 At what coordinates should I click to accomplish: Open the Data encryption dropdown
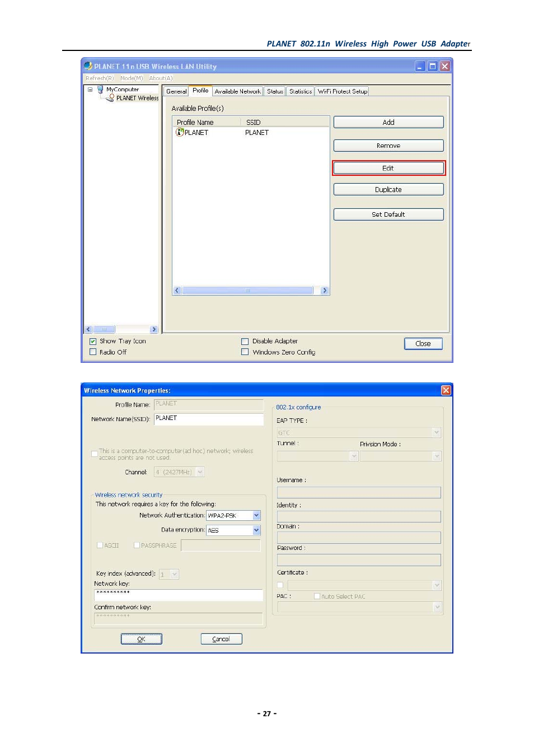pos(256,530)
